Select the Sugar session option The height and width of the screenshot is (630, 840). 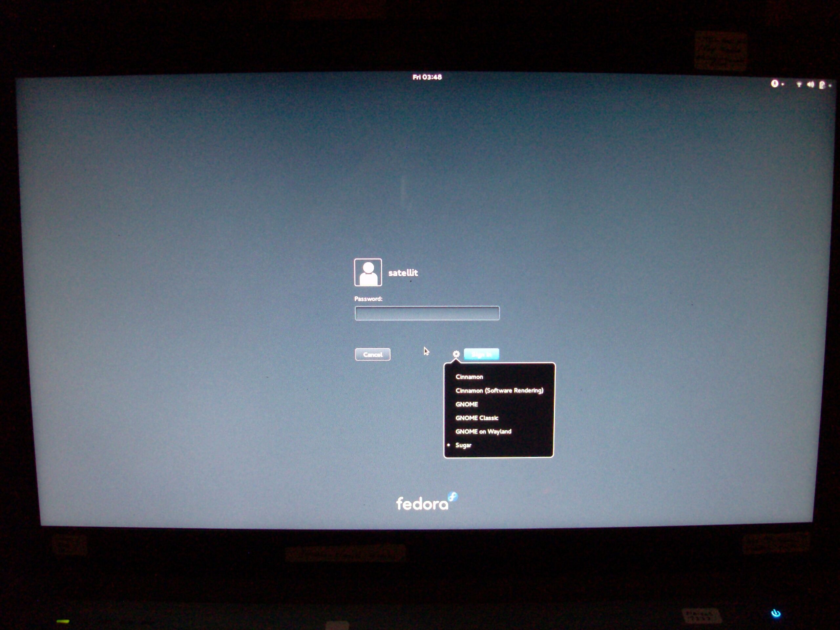point(463,445)
